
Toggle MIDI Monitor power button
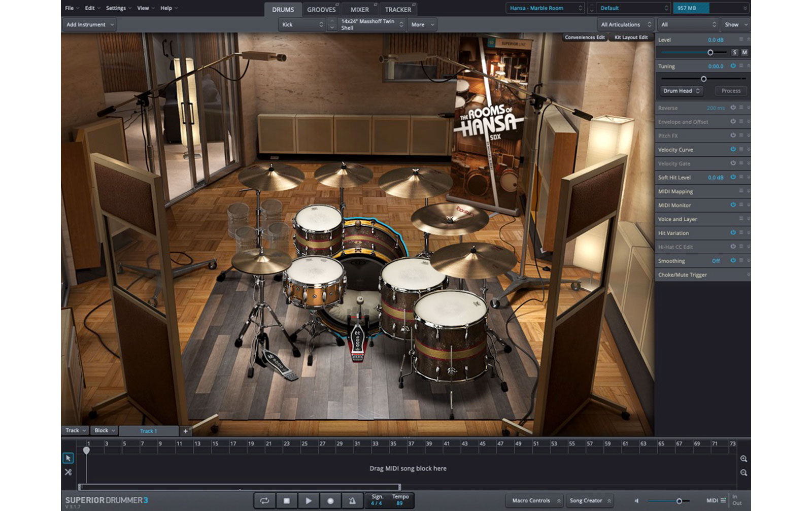coord(733,205)
